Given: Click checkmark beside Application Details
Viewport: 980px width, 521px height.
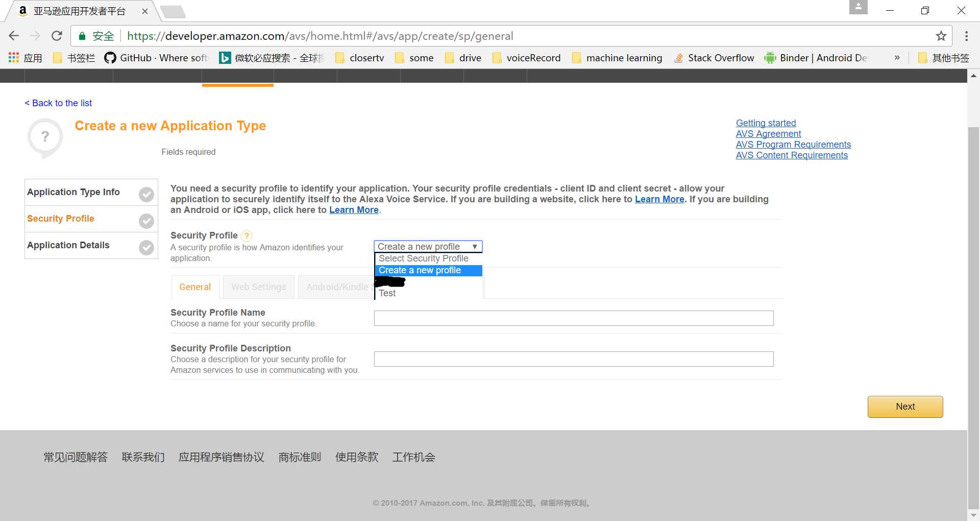Looking at the screenshot, I should pos(146,248).
